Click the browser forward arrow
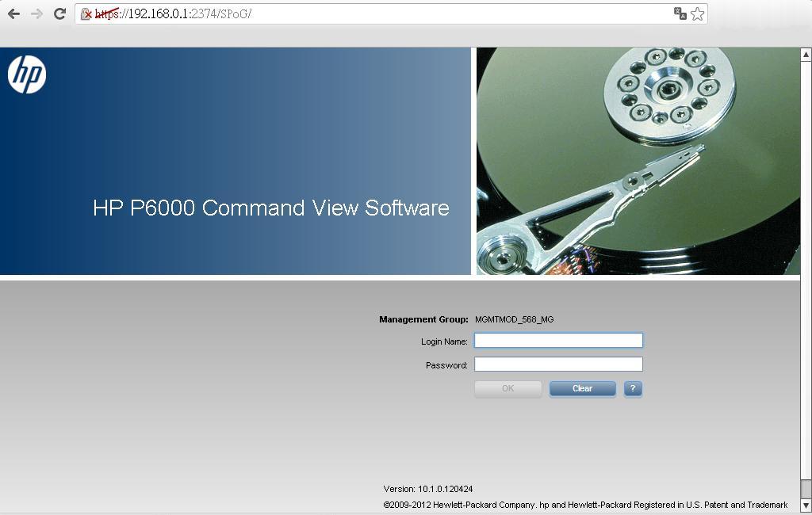The width and height of the screenshot is (812, 515). pyautogui.click(x=36, y=14)
